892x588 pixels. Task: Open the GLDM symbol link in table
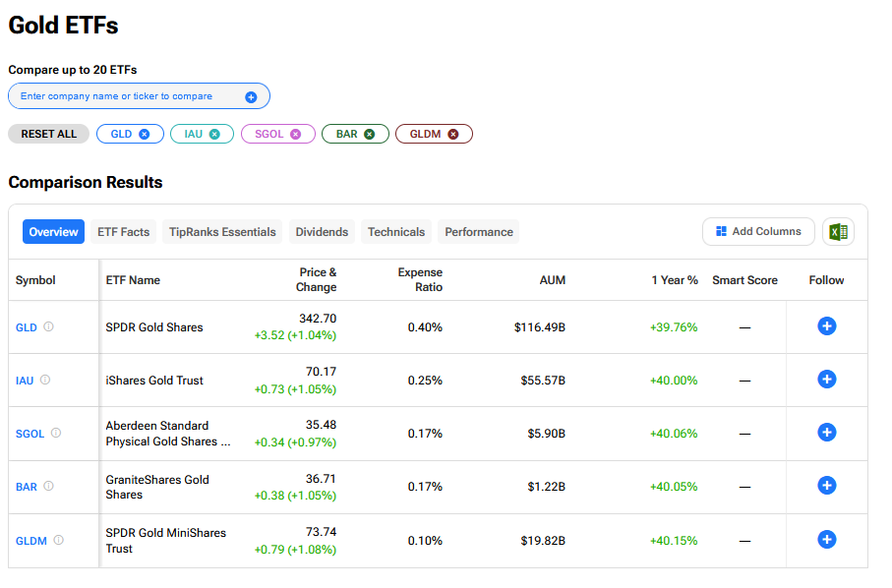pyautogui.click(x=31, y=541)
